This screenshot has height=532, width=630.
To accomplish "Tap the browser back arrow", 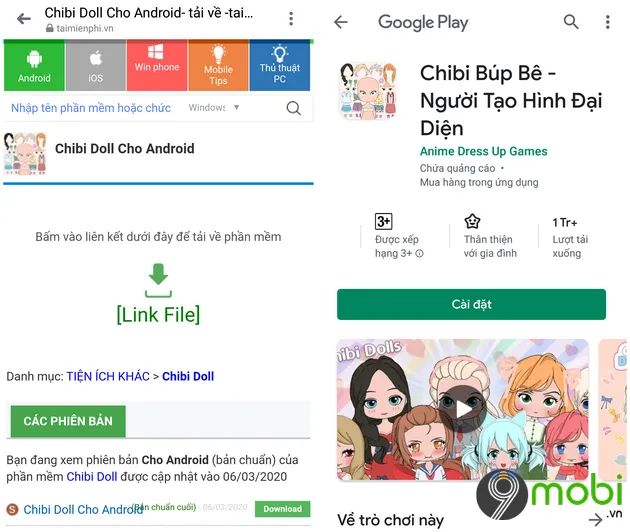I will [x=24, y=18].
